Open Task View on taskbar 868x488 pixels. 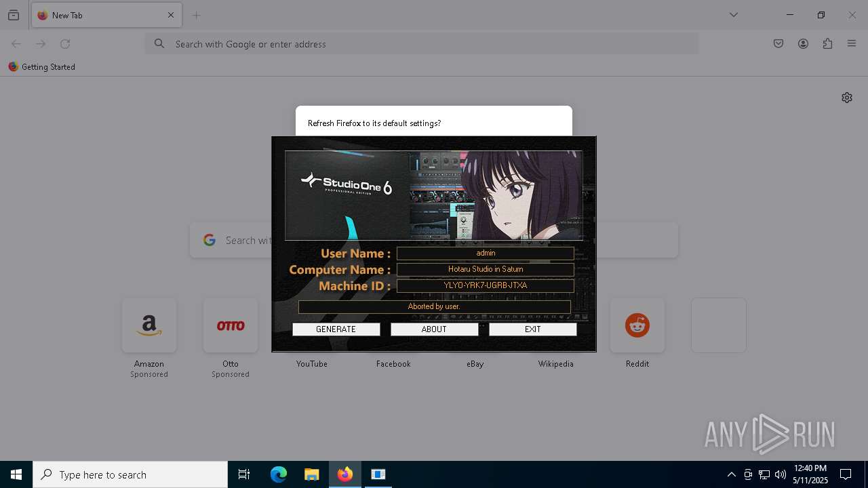coord(244,474)
